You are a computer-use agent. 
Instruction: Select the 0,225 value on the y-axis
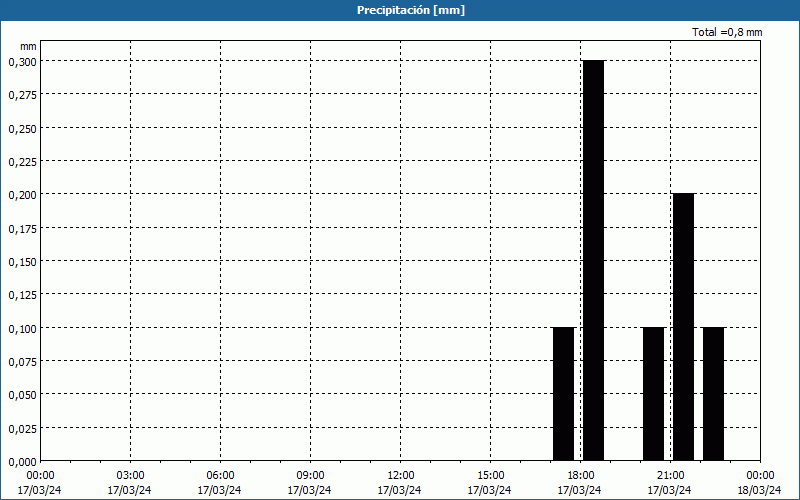[x=22, y=161]
